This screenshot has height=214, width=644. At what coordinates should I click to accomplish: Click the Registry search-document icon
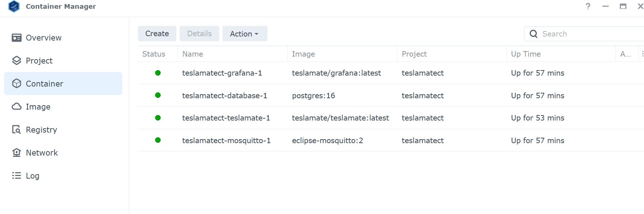[x=16, y=130]
